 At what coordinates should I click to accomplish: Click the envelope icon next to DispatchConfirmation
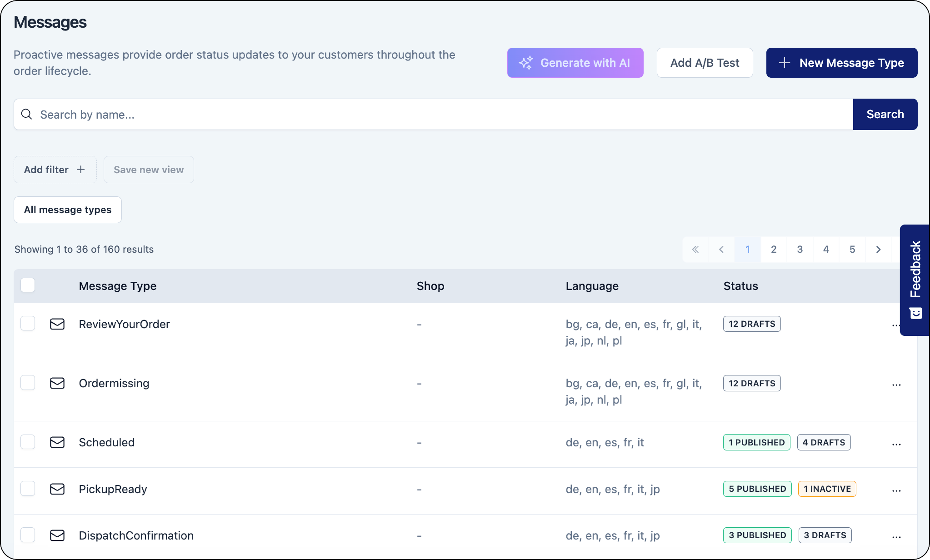pyautogui.click(x=57, y=535)
